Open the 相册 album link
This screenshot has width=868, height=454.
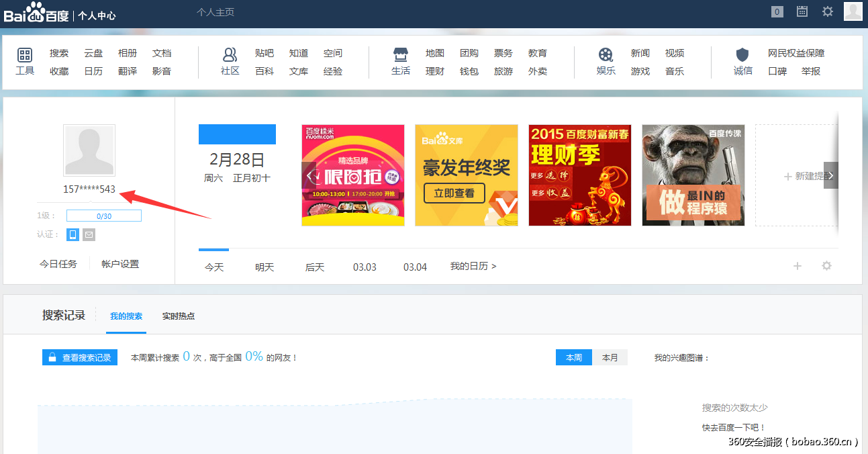pos(128,53)
